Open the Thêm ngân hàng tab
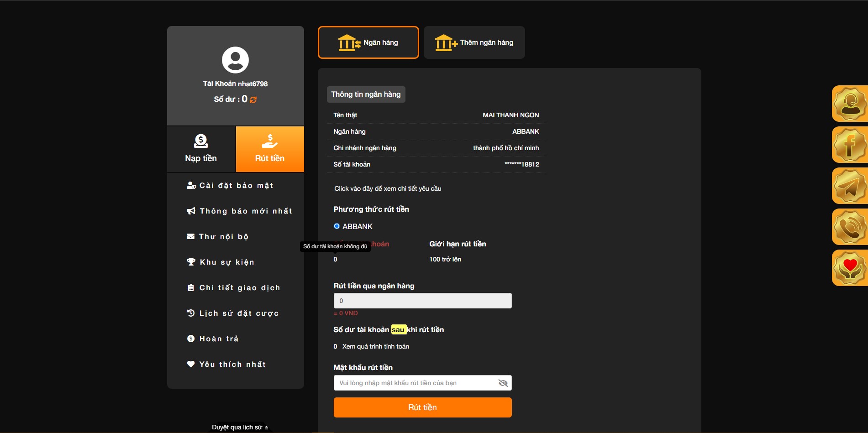This screenshot has width=868, height=433. click(x=474, y=42)
